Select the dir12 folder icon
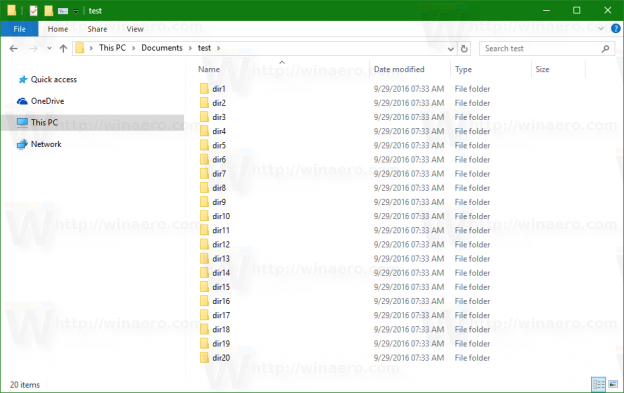This screenshot has width=624, height=393. (204, 245)
